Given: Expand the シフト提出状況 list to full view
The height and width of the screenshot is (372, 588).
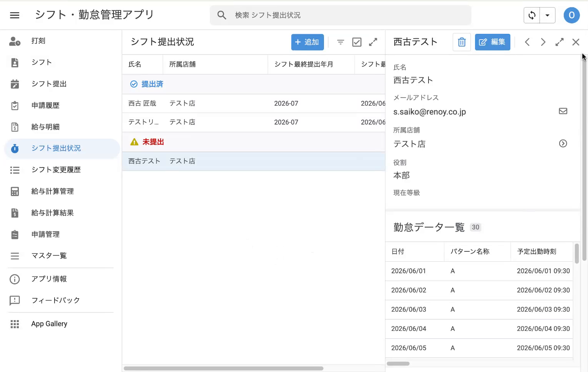Looking at the screenshot, I should [x=373, y=42].
